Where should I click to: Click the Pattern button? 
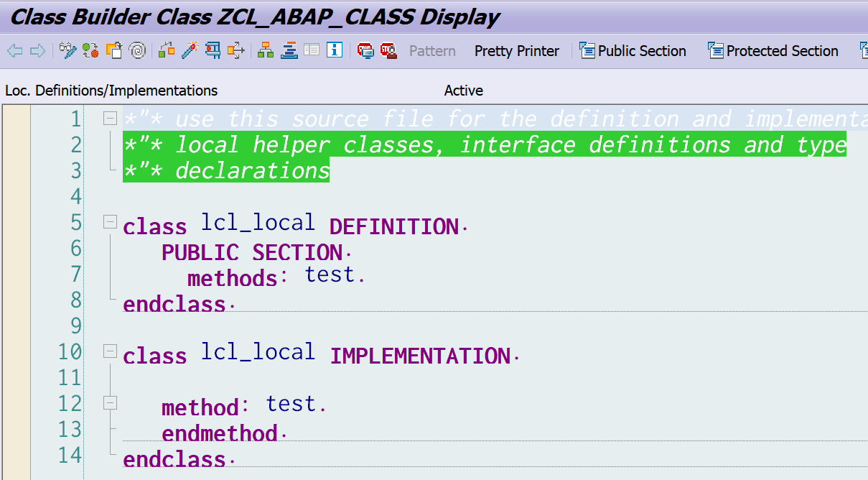click(432, 51)
